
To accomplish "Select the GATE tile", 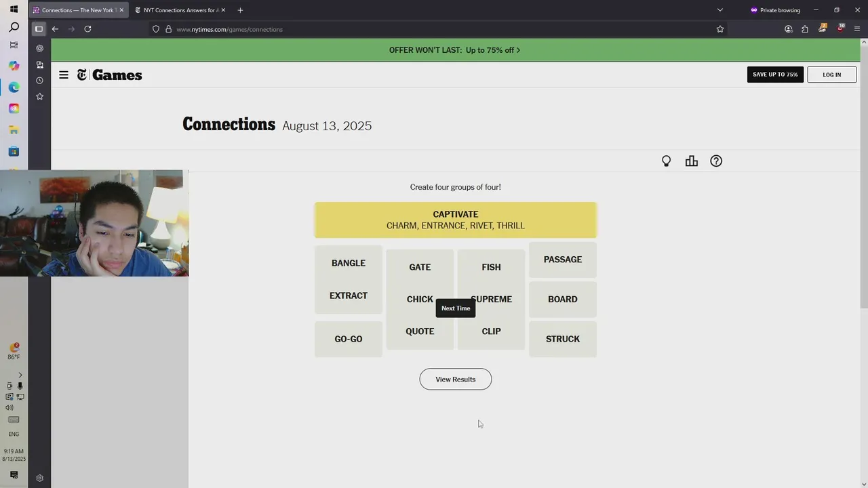I will click(420, 267).
